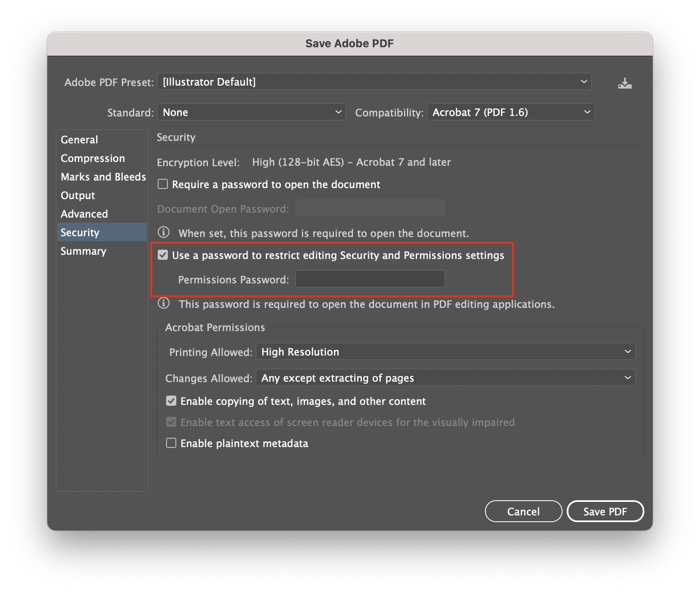
Task: Click the Save PDF button
Action: [606, 511]
